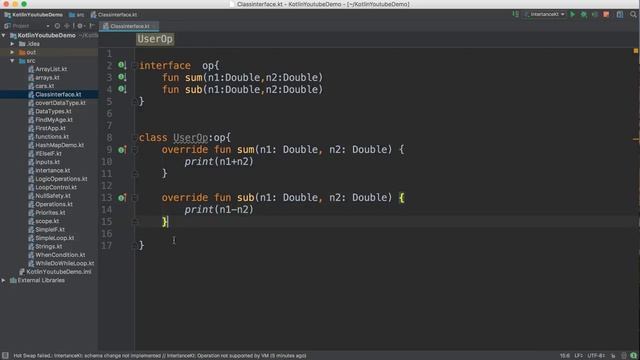Click the Make Project build icon

516,14
